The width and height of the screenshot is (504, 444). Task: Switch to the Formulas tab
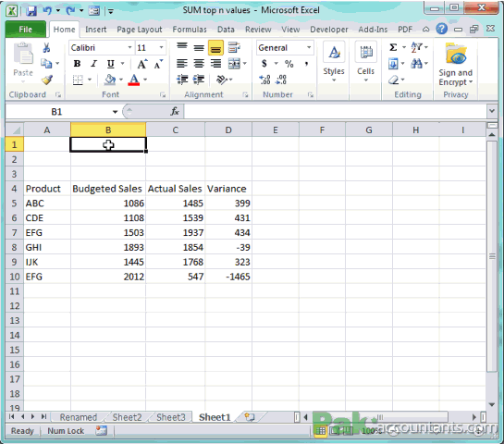[190, 30]
